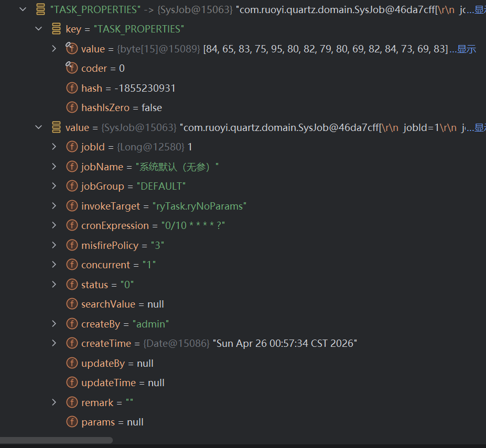Select the jobName 系统默认（无参） value

click(x=177, y=167)
